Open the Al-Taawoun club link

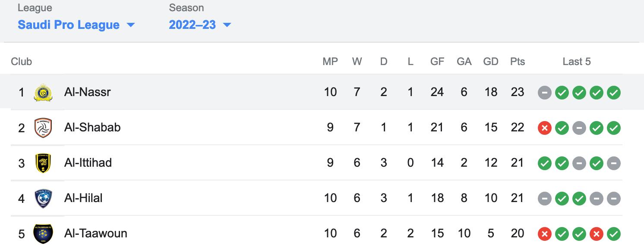coord(96,233)
